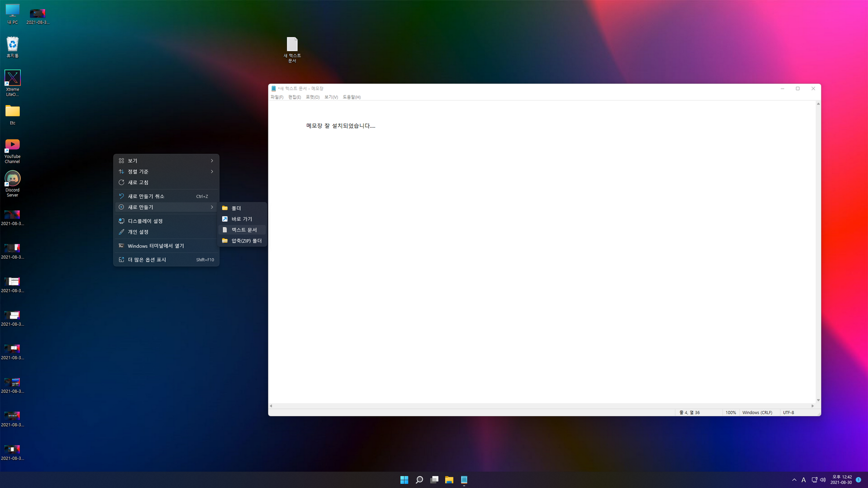Create new 압축(ZIP) 폴더 from submenu

[243, 241]
